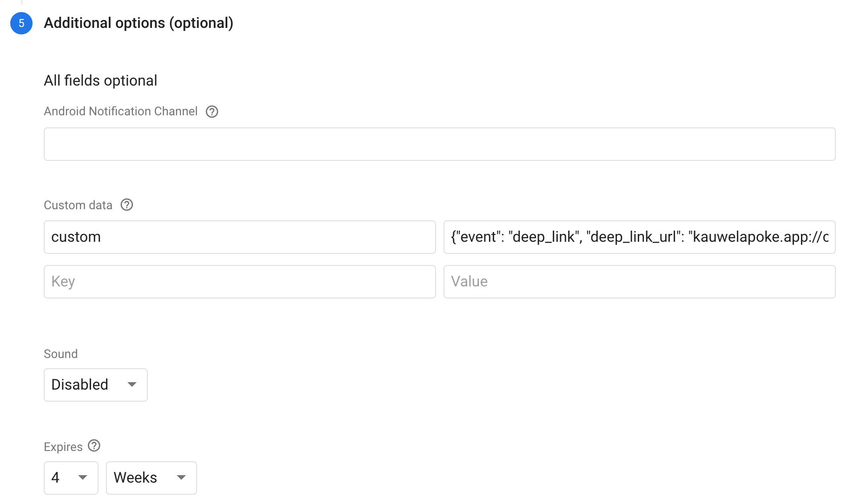Click the empty Value input field
The width and height of the screenshot is (847, 504).
639,282
